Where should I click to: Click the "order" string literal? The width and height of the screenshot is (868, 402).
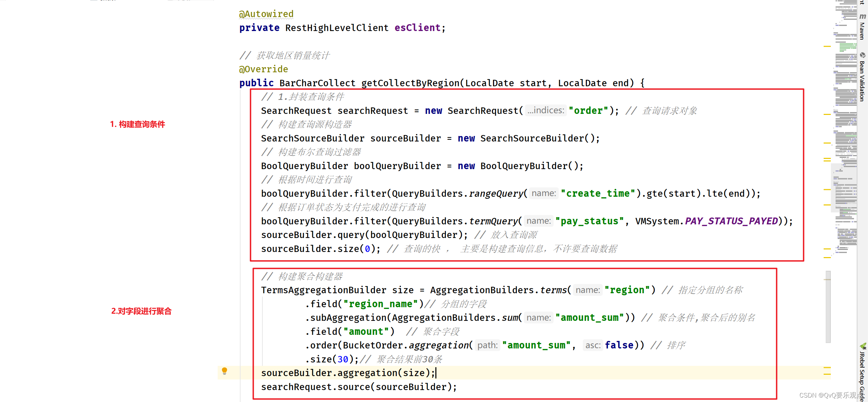pos(588,110)
